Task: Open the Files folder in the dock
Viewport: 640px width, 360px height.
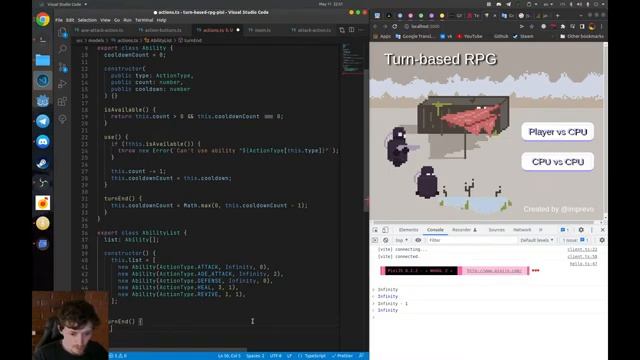Action: pyautogui.click(x=43, y=60)
